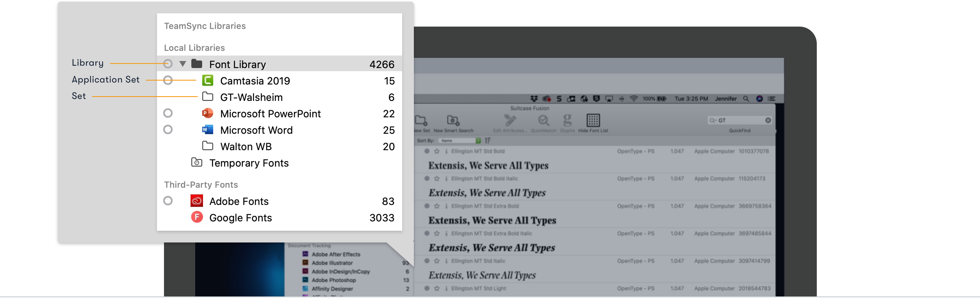Open the Sort By Name dropdown
The image size is (980, 298).
460,140
